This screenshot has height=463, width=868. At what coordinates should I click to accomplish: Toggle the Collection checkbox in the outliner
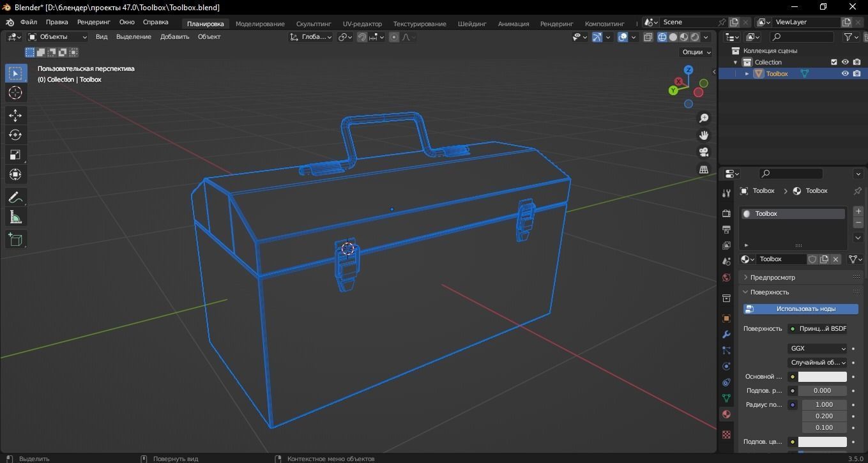pos(833,62)
